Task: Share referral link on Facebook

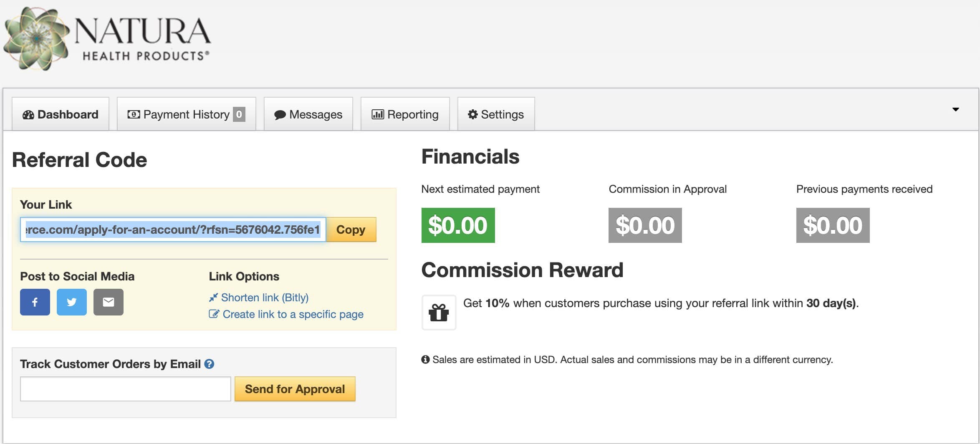Action: point(35,302)
